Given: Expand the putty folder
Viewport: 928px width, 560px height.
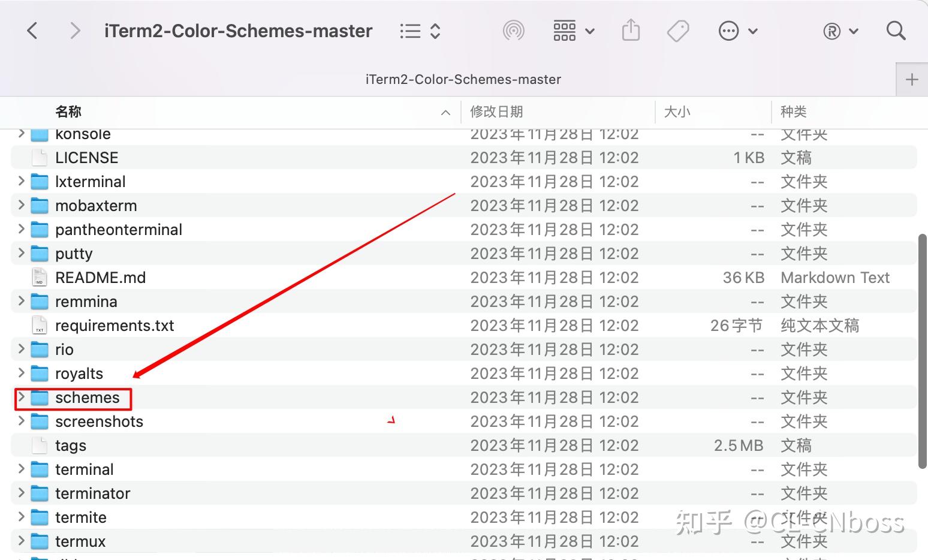Looking at the screenshot, I should (x=20, y=253).
